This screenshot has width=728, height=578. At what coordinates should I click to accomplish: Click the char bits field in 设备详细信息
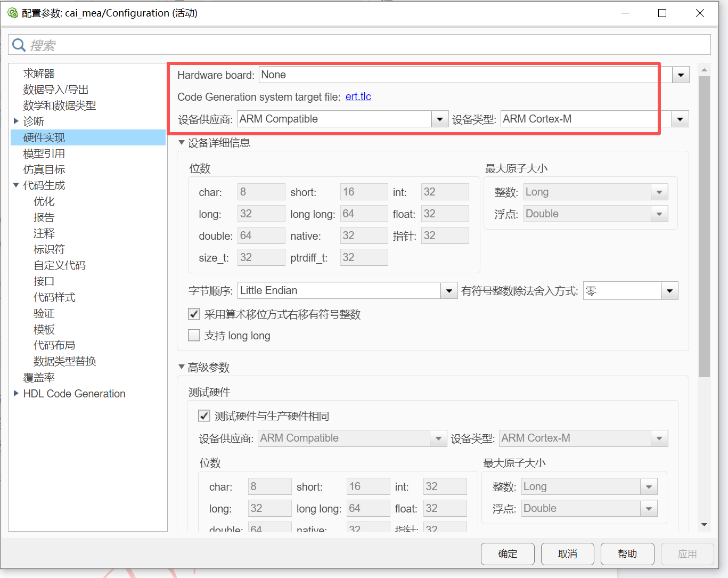(x=261, y=192)
